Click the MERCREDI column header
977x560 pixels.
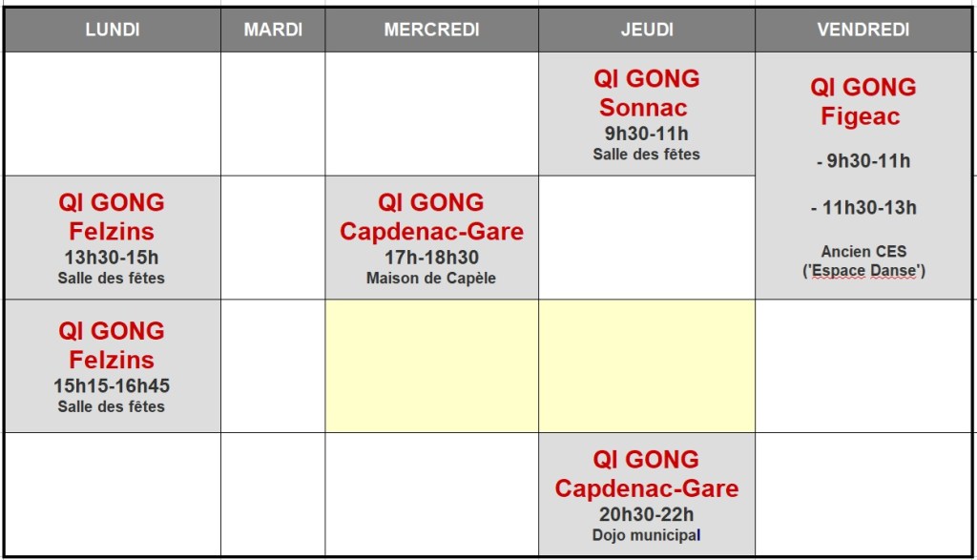click(x=431, y=30)
